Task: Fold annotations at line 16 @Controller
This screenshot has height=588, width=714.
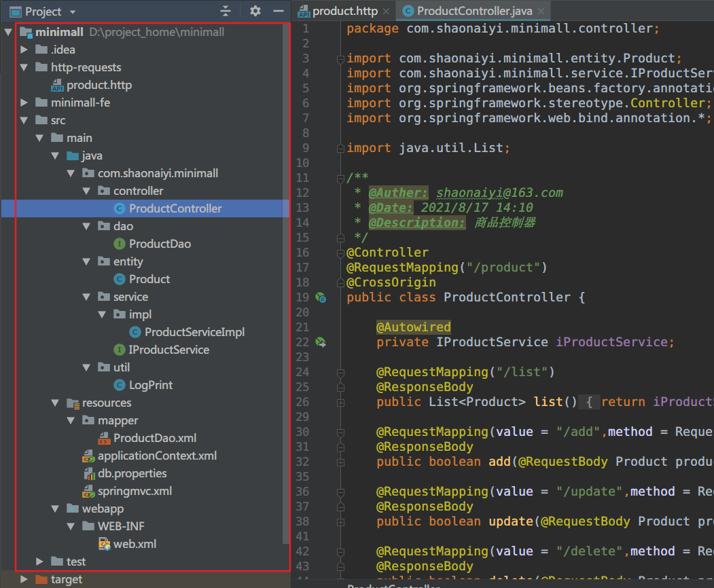Action: coord(340,253)
